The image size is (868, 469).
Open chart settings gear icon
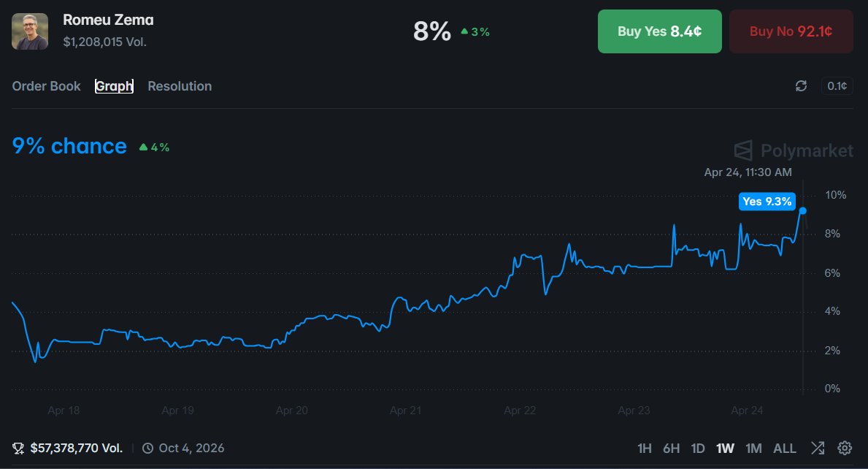point(845,448)
